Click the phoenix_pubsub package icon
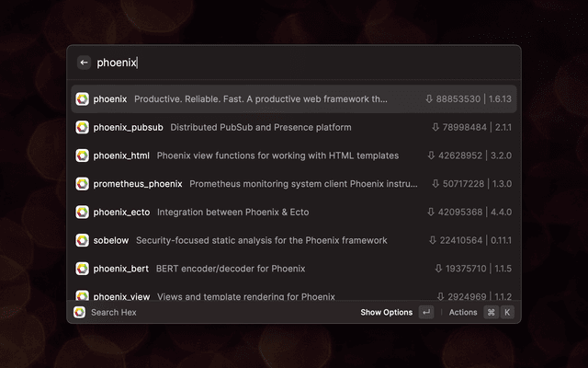Screen dimensions: 588x368 point(82,127)
